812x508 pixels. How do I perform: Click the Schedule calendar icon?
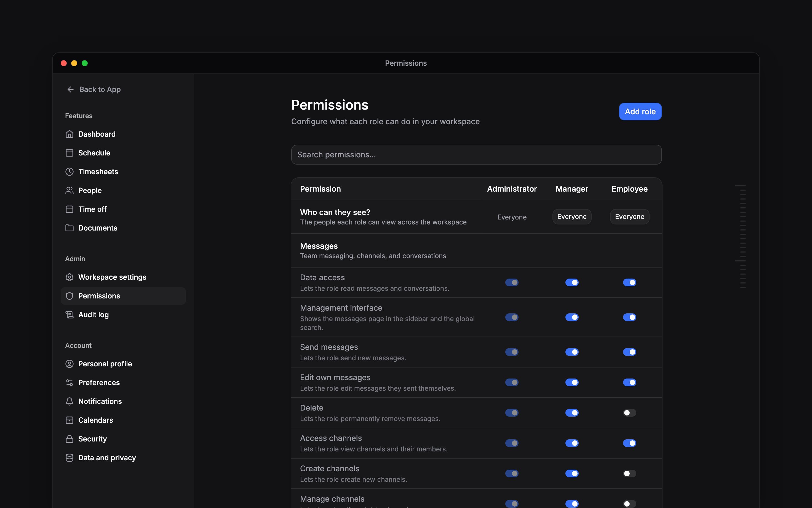(x=70, y=153)
